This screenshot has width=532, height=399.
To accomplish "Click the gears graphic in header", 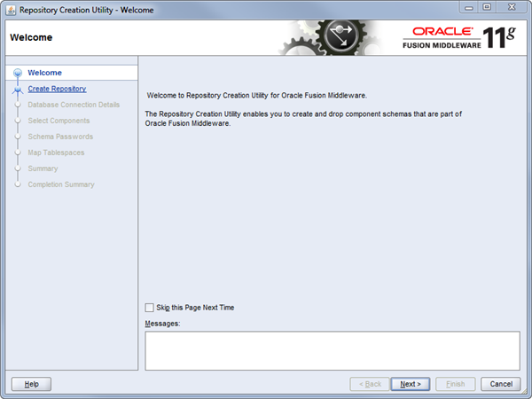I will [331, 37].
